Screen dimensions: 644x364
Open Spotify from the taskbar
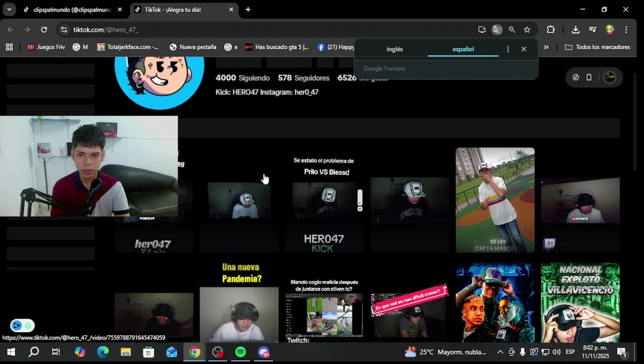click(240, 352)
